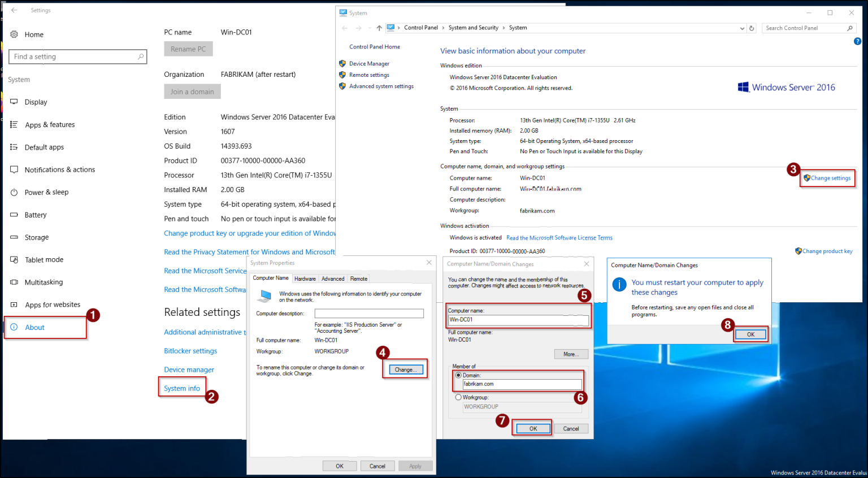868x478 pixels.
Task: Switch to the Hardware tab
Action: 305,278
